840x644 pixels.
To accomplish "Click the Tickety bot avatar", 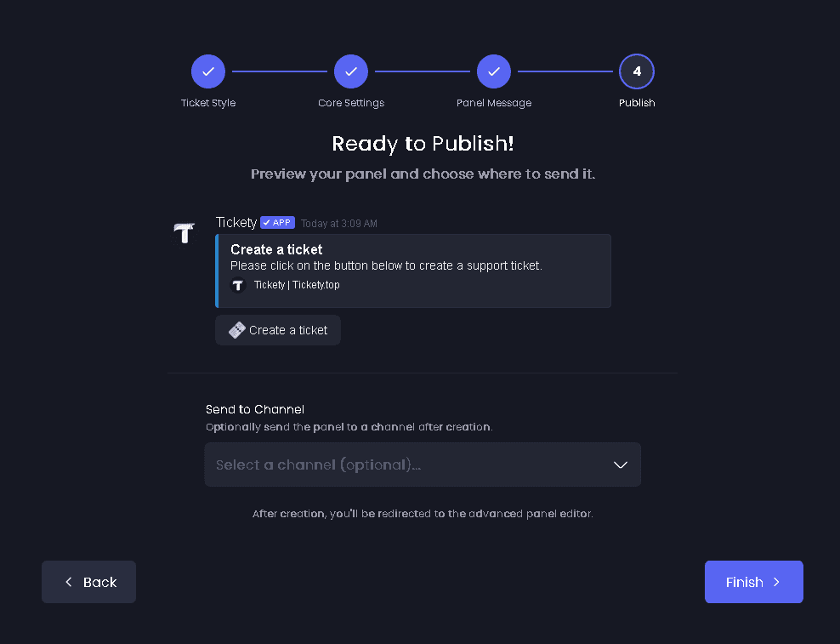I will coord(184,232).
